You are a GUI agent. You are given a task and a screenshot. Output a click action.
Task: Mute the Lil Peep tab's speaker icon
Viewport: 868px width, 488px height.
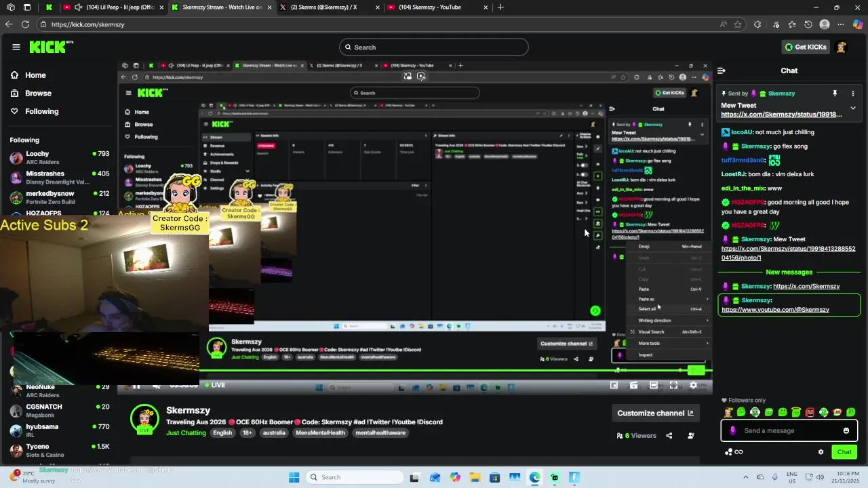coord(79,7)
